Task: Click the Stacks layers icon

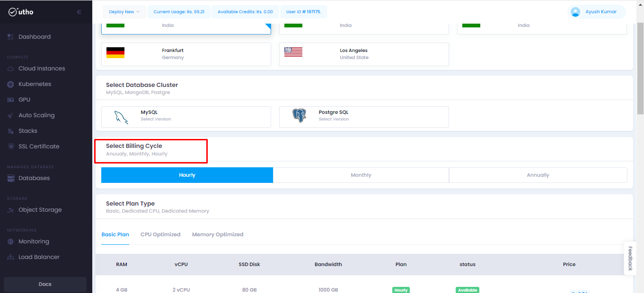Action: click(10, 131)
